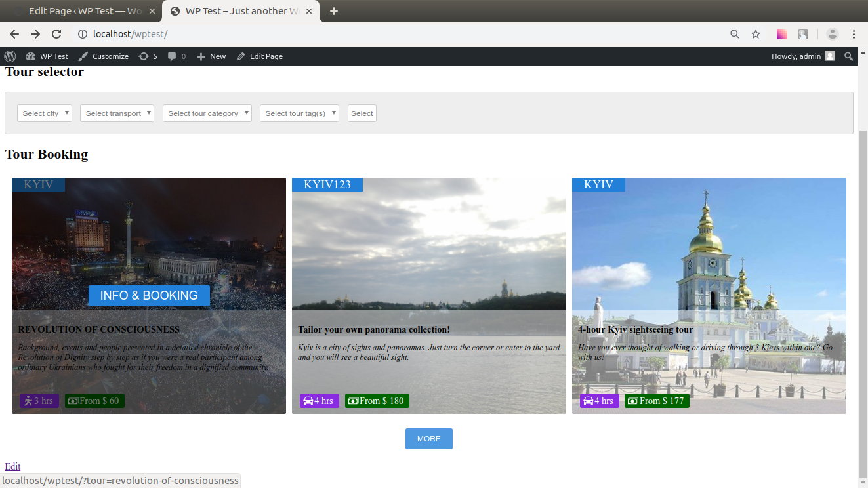Click the browser back arrow
868x488 pixels.
(14, 34)
